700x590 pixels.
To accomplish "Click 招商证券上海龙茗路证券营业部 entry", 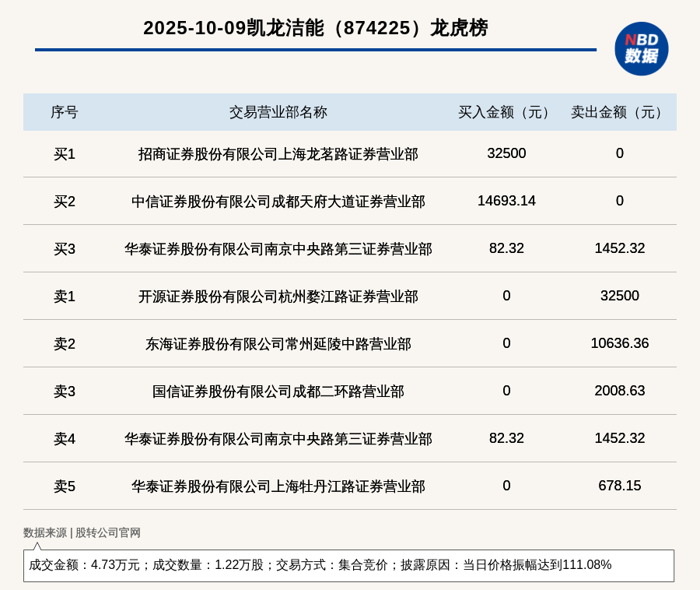I will [x=278, y=154].
